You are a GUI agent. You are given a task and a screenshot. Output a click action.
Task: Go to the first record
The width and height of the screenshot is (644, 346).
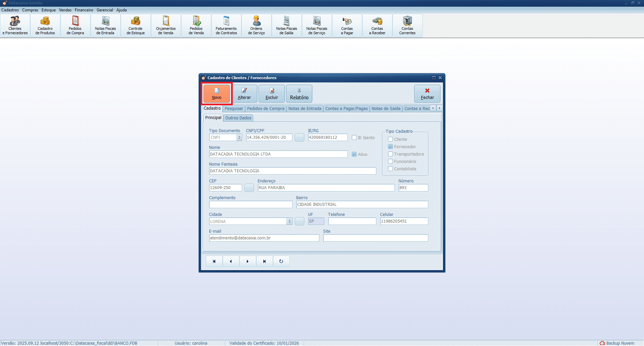(x=214, y=262)
